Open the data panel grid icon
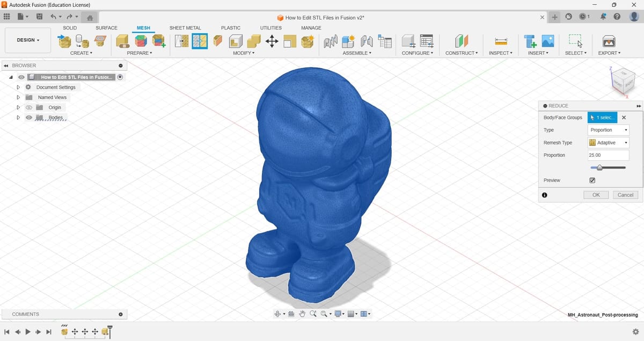The width and height of the screenshot is (644, 341). click(7, 17)
